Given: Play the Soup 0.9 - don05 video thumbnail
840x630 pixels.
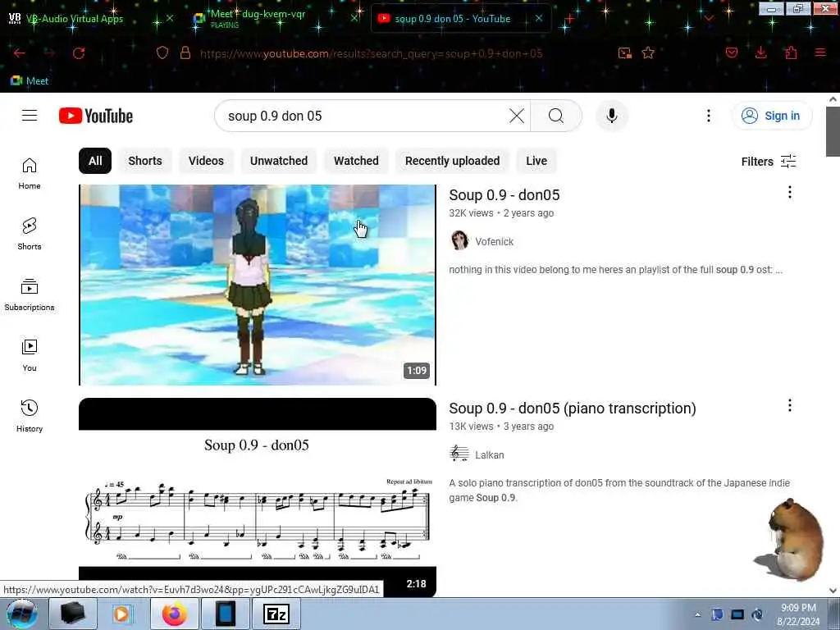Looking at the screenshot, I should (257, 285).
